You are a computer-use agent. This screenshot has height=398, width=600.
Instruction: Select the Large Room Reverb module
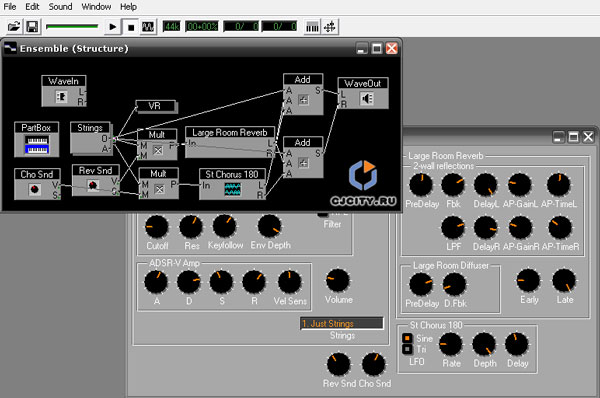[x=230, y=142]
